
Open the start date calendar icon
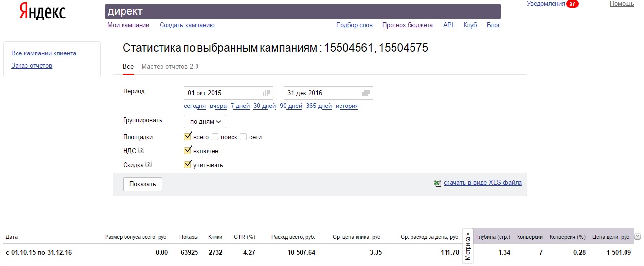[266, 93]
